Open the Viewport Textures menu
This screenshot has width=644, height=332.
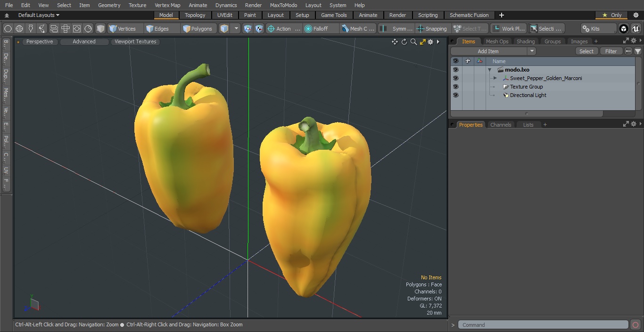(135, 41)
